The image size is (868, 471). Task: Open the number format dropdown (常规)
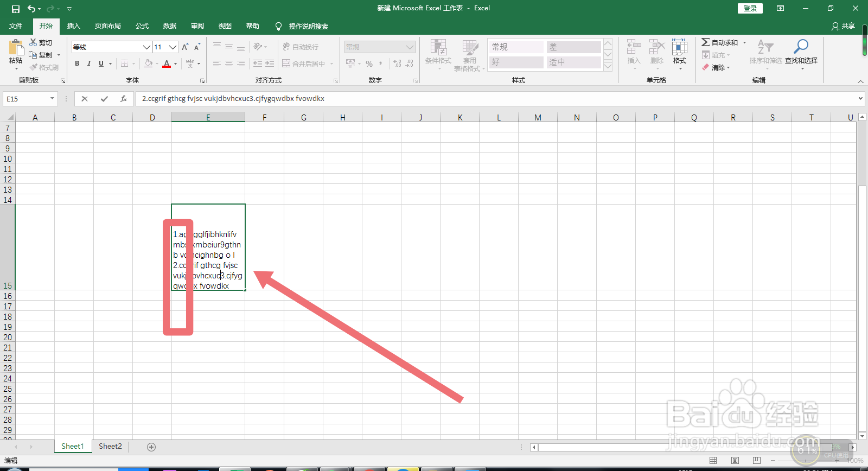coord(410,47)
